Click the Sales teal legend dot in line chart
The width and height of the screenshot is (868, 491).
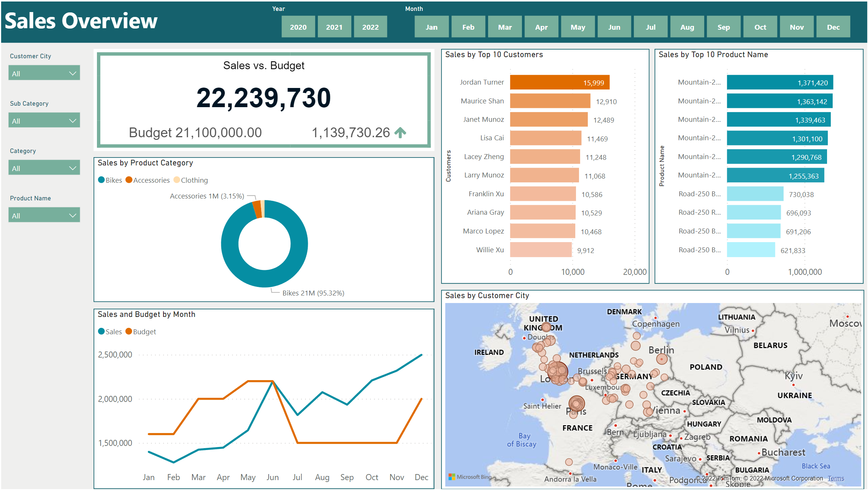[x=100, y=331]
